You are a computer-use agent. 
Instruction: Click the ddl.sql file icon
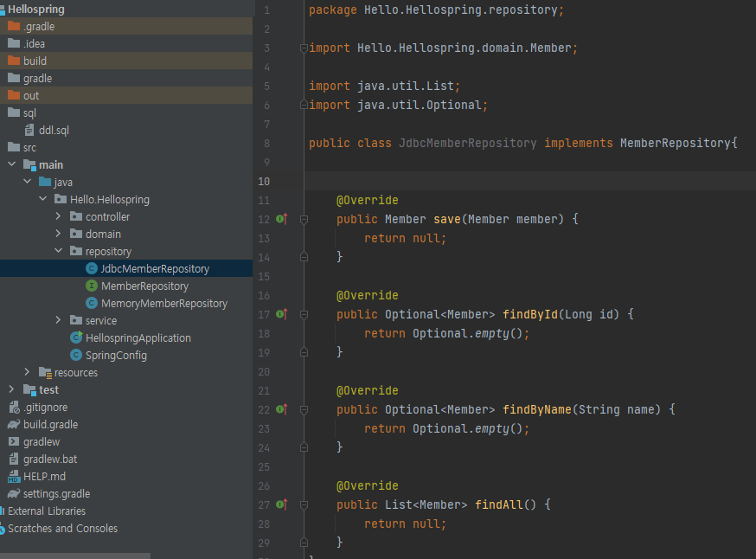[29, 130]
